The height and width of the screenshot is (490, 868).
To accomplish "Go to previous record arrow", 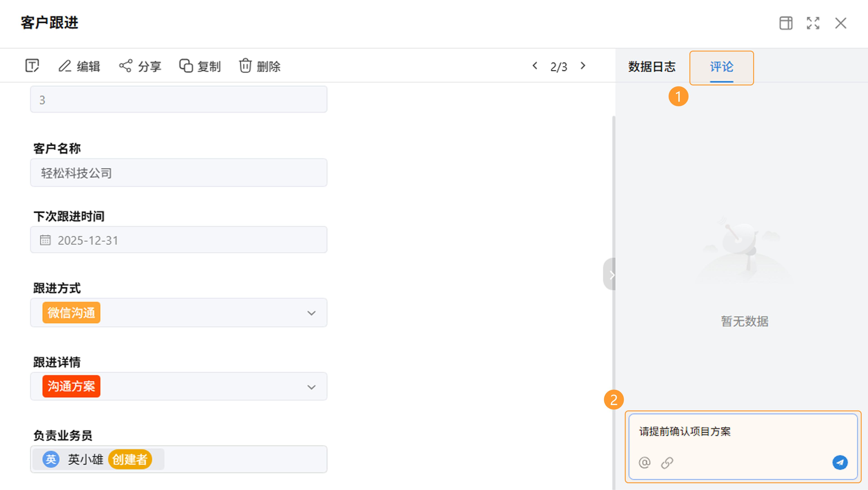I will [535, 66].
